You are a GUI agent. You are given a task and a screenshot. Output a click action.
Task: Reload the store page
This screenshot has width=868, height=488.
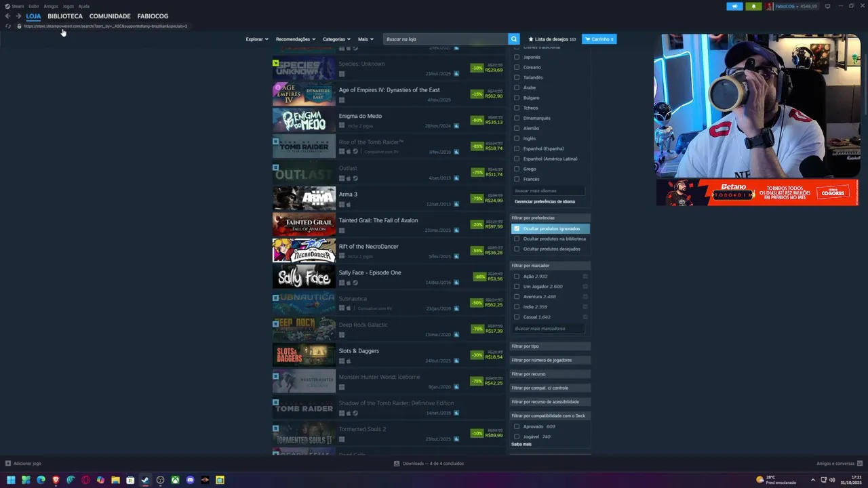coord(8,26)
